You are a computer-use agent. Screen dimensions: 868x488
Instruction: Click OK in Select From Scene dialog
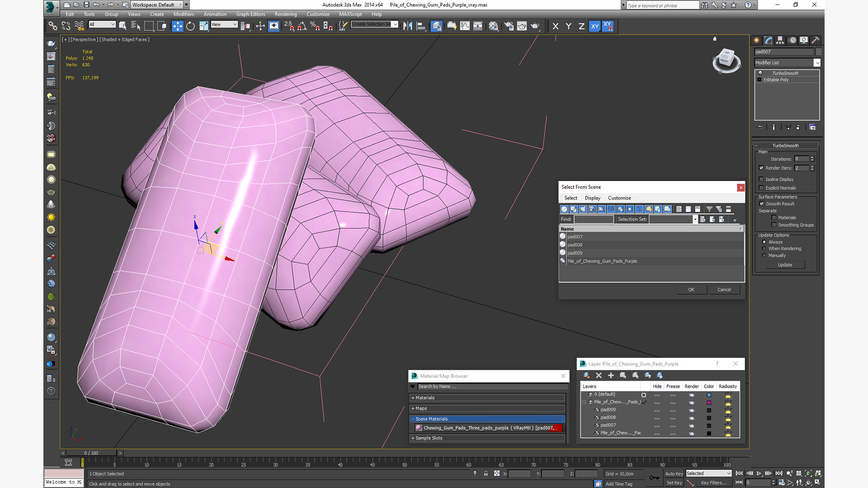(692, 290)
